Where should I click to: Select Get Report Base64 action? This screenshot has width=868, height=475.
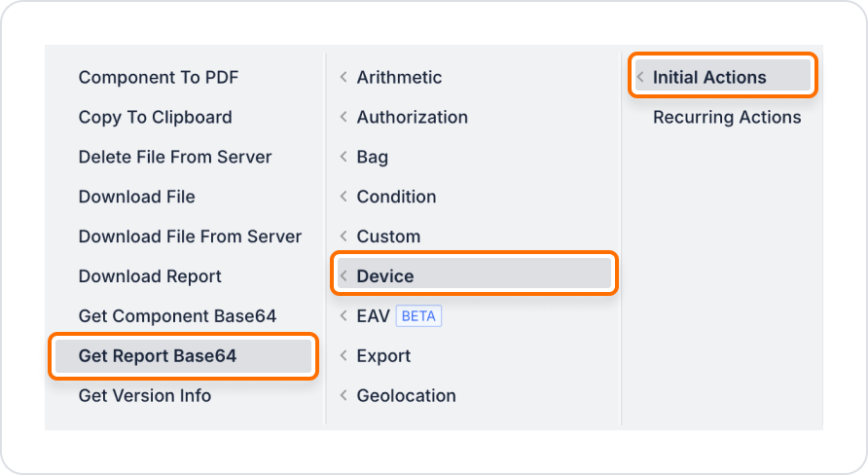point(158,356)
